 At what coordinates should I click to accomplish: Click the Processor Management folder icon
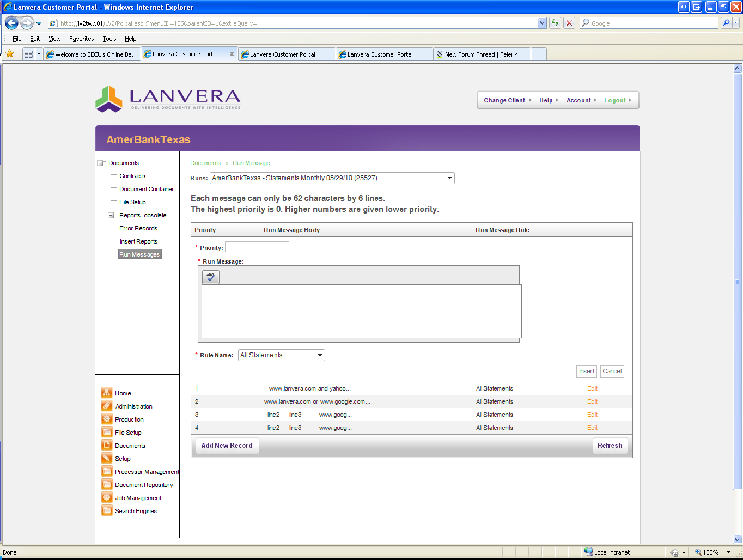[107, 471]
